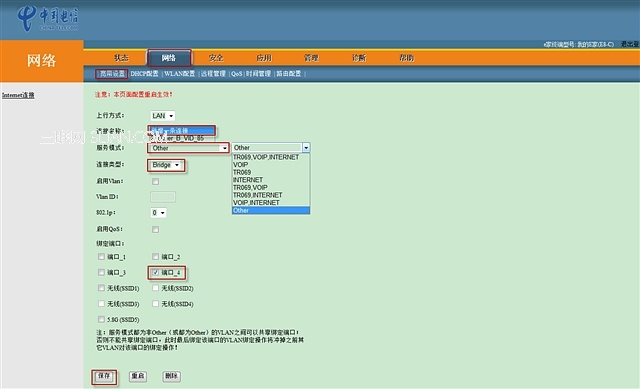Click the China Telecom logo

click(47, 18)
